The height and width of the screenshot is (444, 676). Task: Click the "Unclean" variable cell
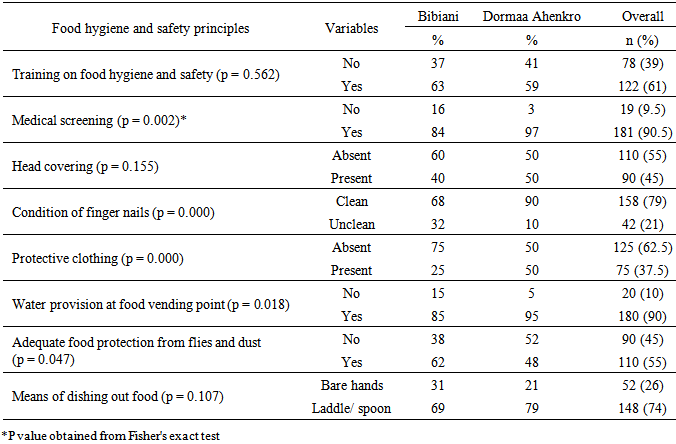(352, 224)
